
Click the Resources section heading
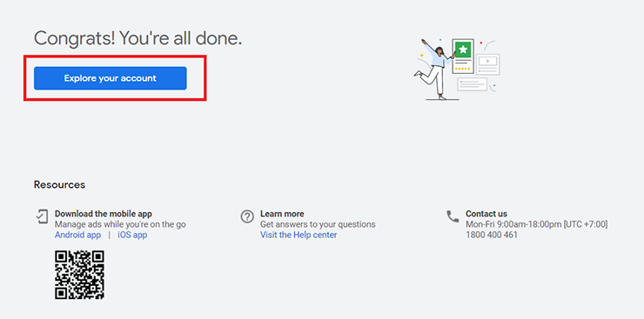click(59, 184)
